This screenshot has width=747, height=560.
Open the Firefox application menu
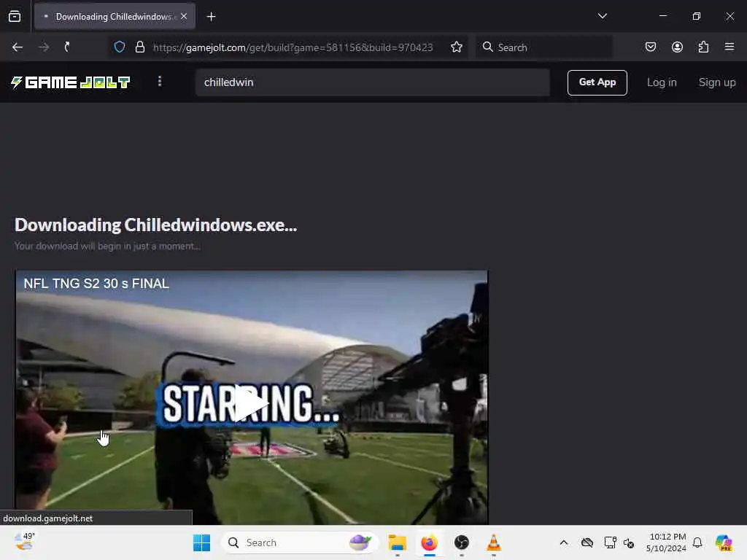click(729, 47)
